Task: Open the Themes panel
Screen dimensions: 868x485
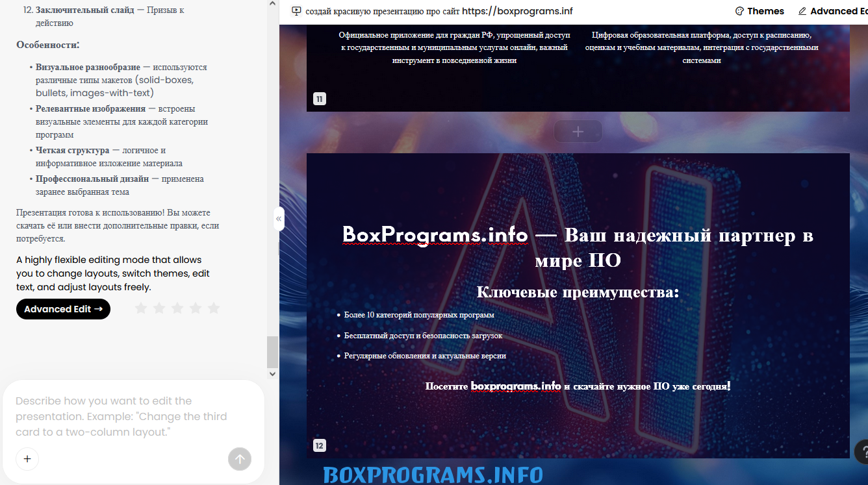Action: point(759,11)
